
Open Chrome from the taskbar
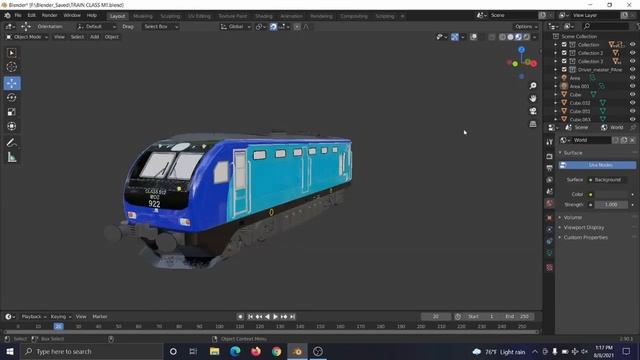(x=277, y=351)
